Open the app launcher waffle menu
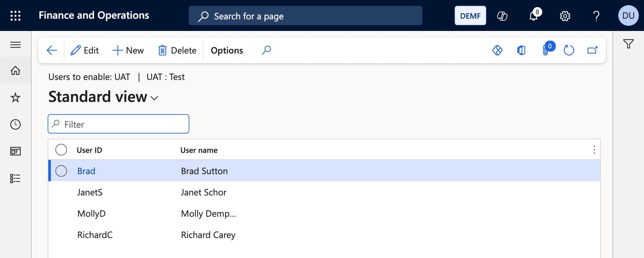 [15, 15]
